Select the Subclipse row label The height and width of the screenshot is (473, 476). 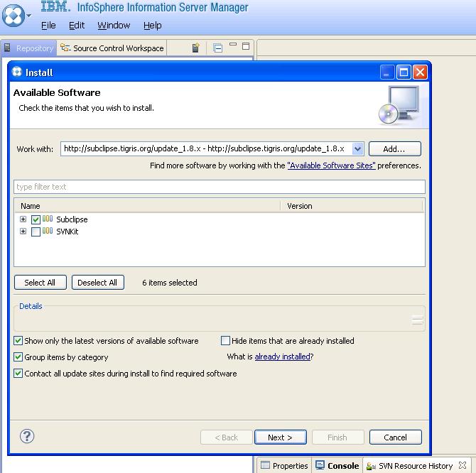pyautogui.click(x=72, y=219)
